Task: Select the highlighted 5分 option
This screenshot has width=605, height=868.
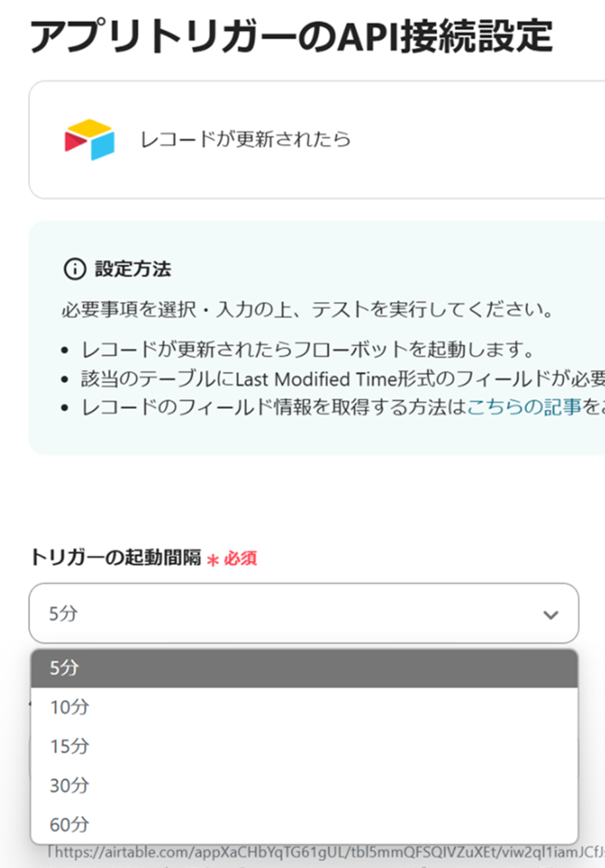Action: tap(303, 668)
